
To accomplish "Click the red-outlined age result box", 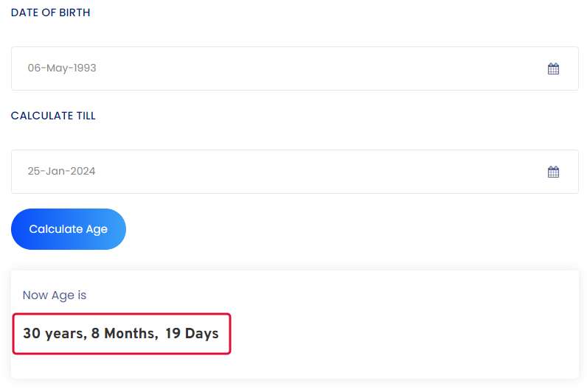I will point(122,334).
